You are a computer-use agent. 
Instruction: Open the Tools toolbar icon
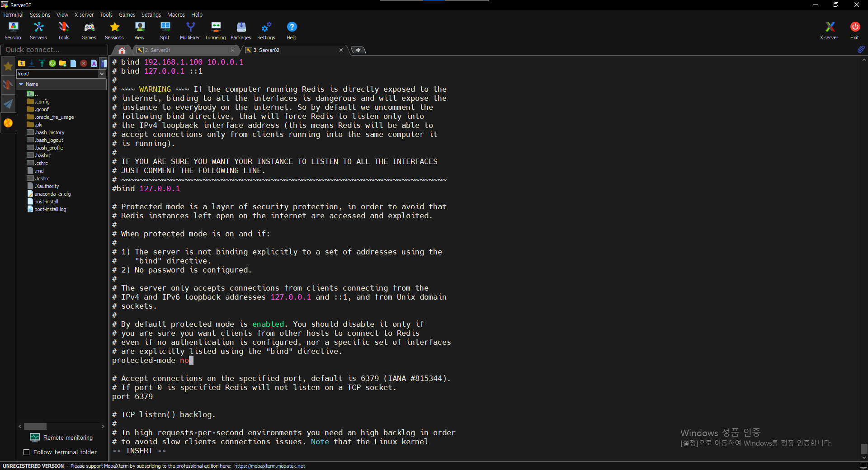pos(64,31)
